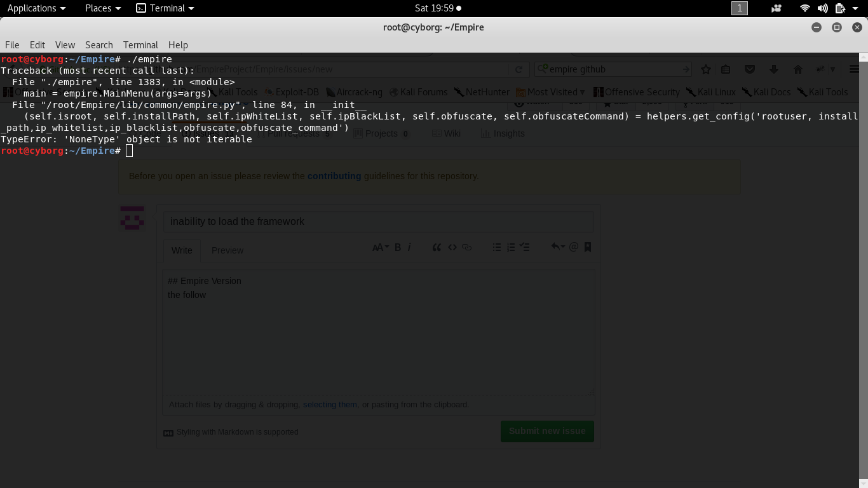
Task: Open the Terminal menu in the menu bar
Action: tap(140, 44)
